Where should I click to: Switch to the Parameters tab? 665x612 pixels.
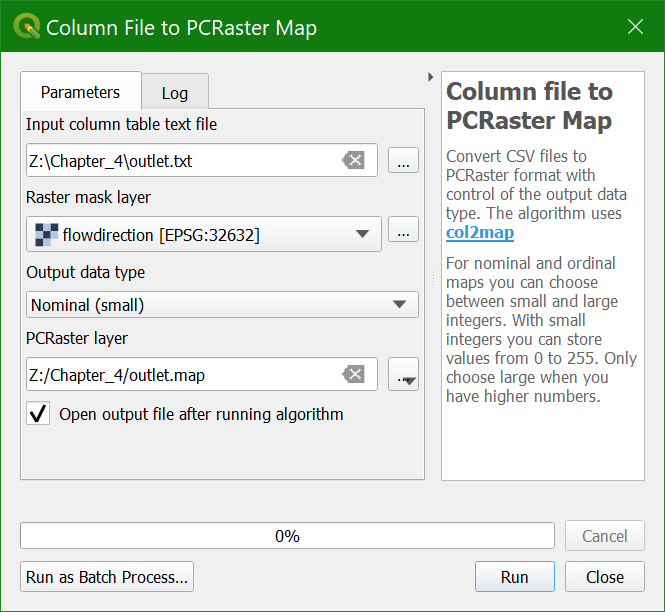[81, 92]
